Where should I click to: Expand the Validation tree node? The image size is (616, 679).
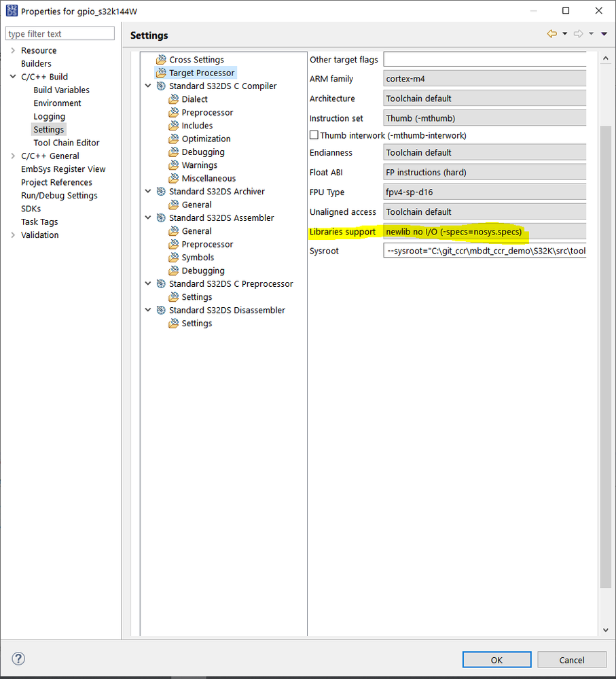13,235
